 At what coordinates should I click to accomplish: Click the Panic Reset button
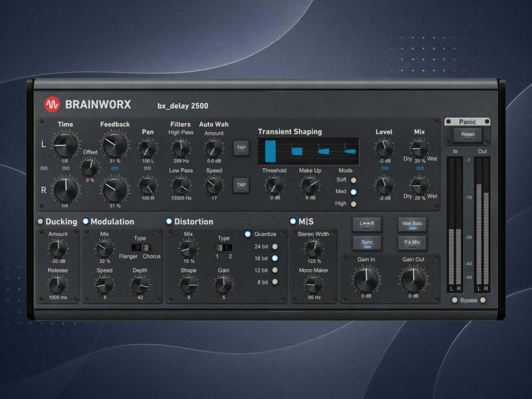(468, 135)
